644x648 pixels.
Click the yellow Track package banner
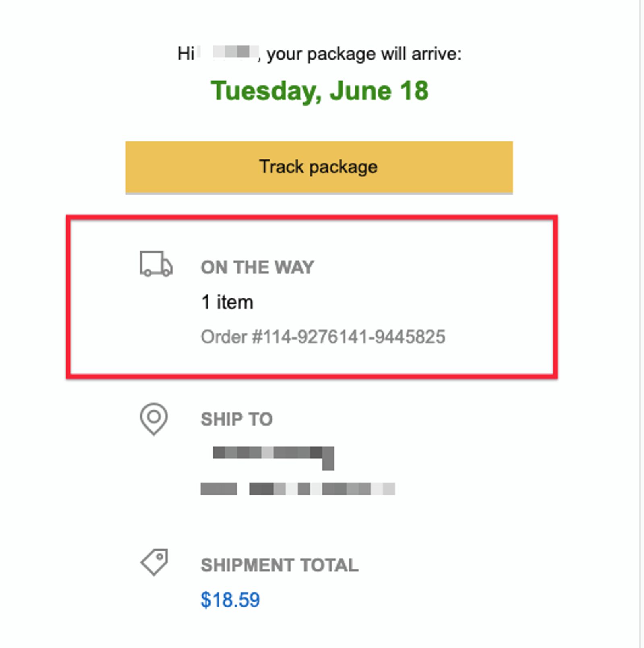[319, 167]
